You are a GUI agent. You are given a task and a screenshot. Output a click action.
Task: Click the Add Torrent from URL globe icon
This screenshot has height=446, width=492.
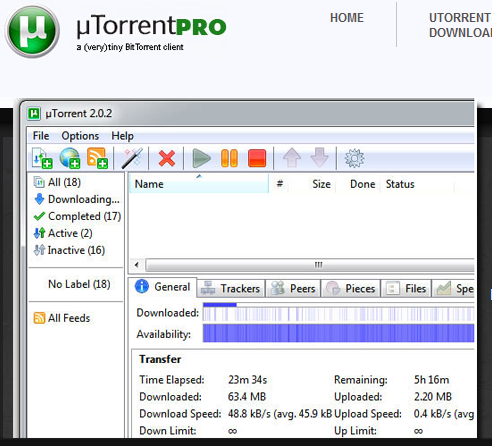coord(70,158)
